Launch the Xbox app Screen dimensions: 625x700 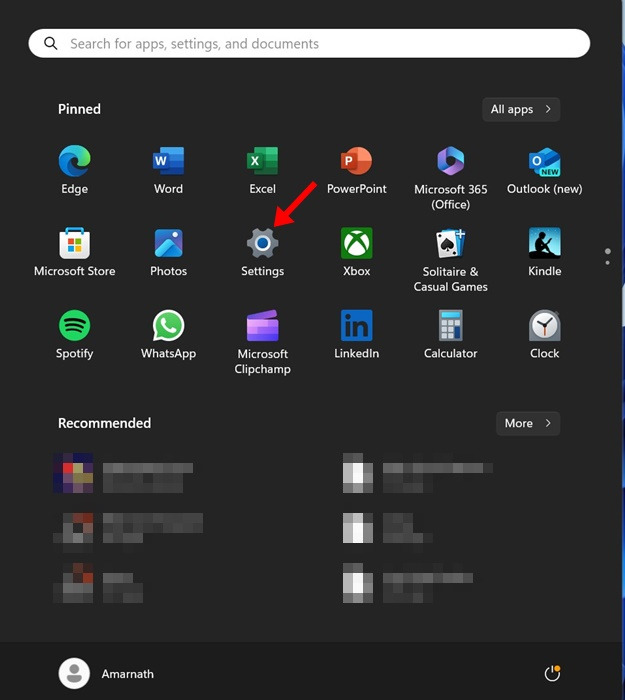356,252
